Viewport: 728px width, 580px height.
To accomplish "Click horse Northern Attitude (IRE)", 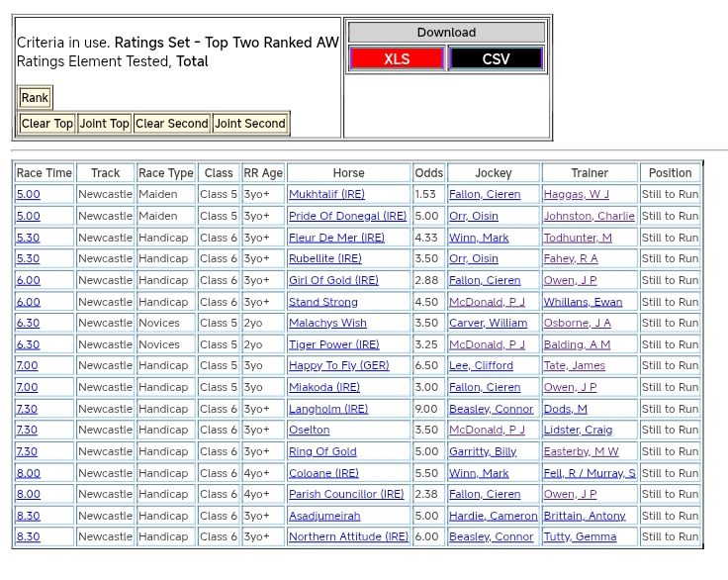I will click(348, 536).
